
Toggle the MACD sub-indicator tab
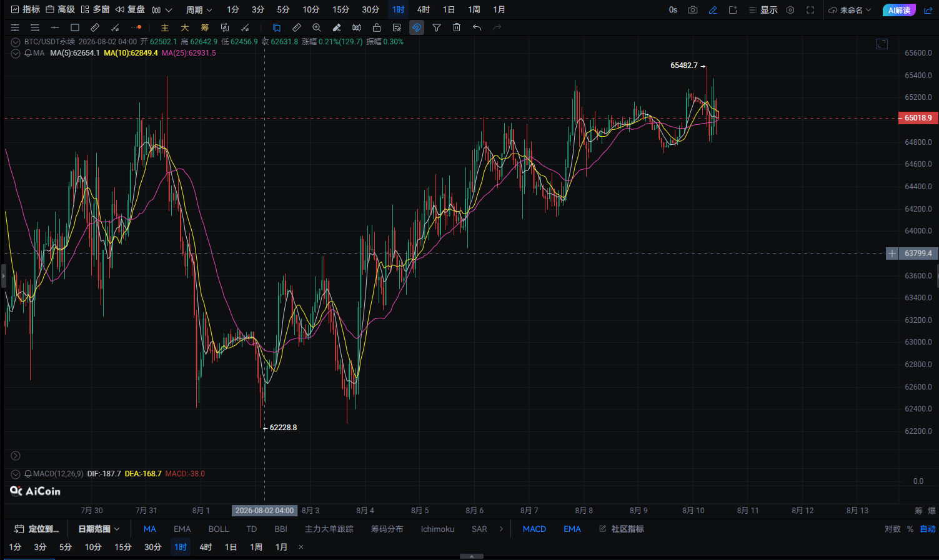[534, 529]
